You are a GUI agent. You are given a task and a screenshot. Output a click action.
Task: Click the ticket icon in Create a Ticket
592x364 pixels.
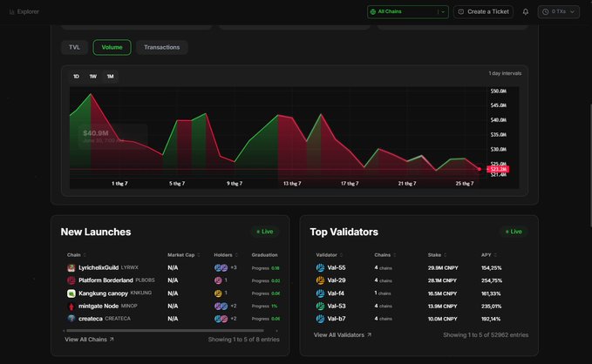pos(461,11)
